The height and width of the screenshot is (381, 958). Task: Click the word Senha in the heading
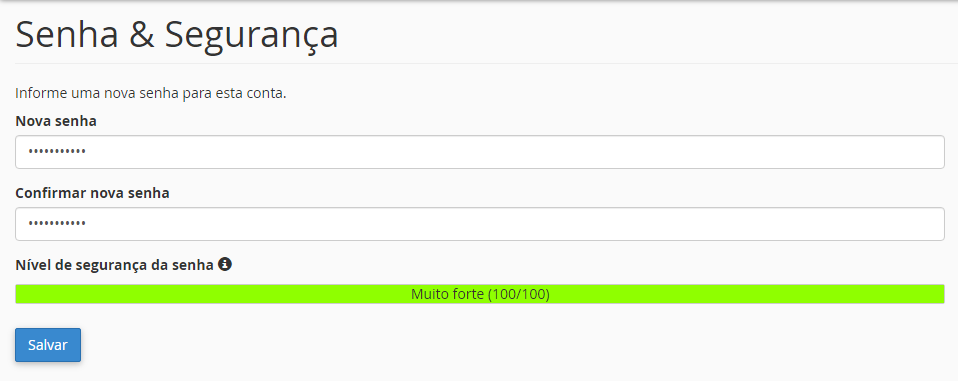67,35
